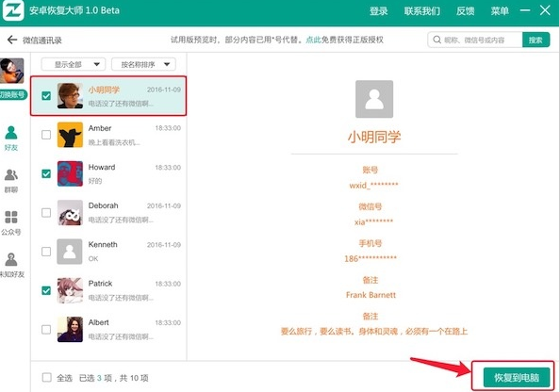Open the 群聊 group chat sidebar icon

(11, 181)
